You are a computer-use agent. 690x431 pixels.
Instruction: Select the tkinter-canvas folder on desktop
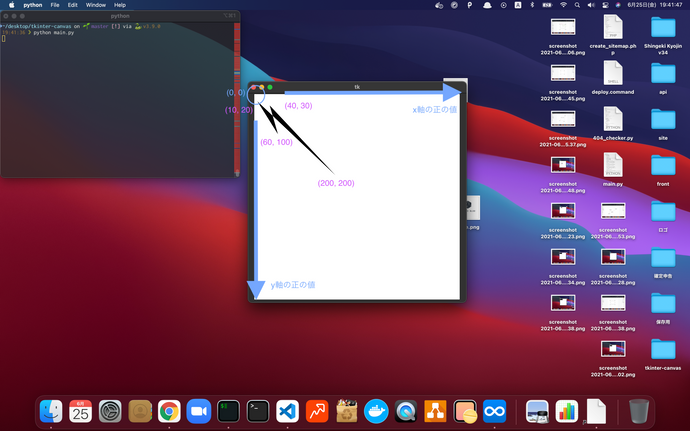tap(663, 354)
